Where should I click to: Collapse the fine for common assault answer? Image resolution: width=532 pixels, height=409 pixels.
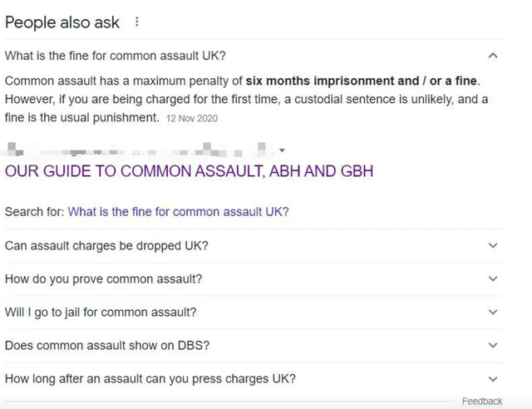493,57
